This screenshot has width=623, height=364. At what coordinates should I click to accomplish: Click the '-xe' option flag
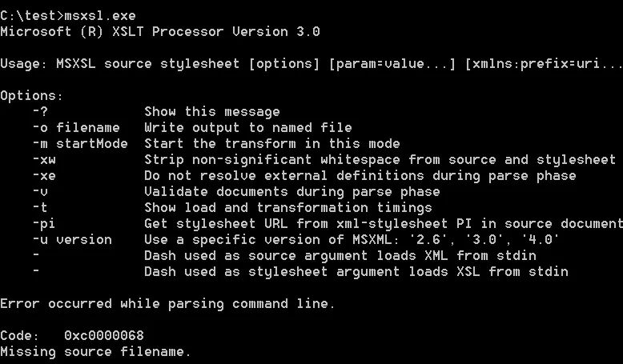[x=44, y=176]
